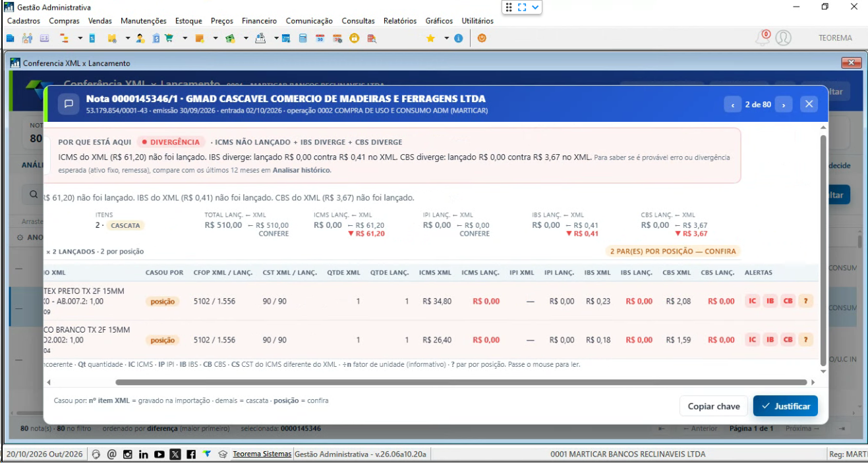Viewport: 868px width, 463px height.
Task: Open the user profile avatar icon
Action: pos(783,38)
